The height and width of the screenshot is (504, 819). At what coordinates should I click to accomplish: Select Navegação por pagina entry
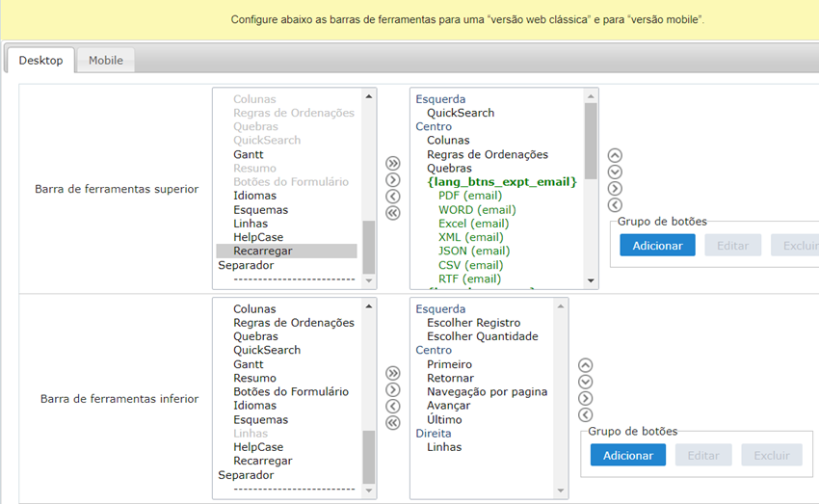[x=487, y=391]
